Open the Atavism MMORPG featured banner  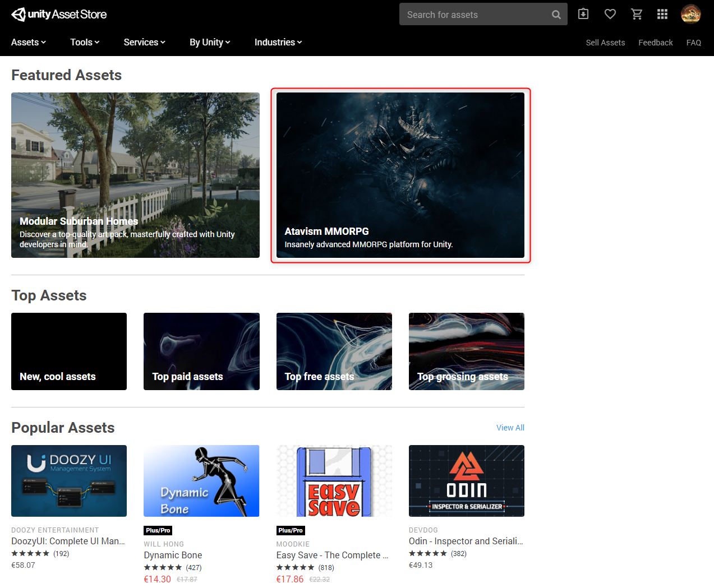[x=400, y=175]
